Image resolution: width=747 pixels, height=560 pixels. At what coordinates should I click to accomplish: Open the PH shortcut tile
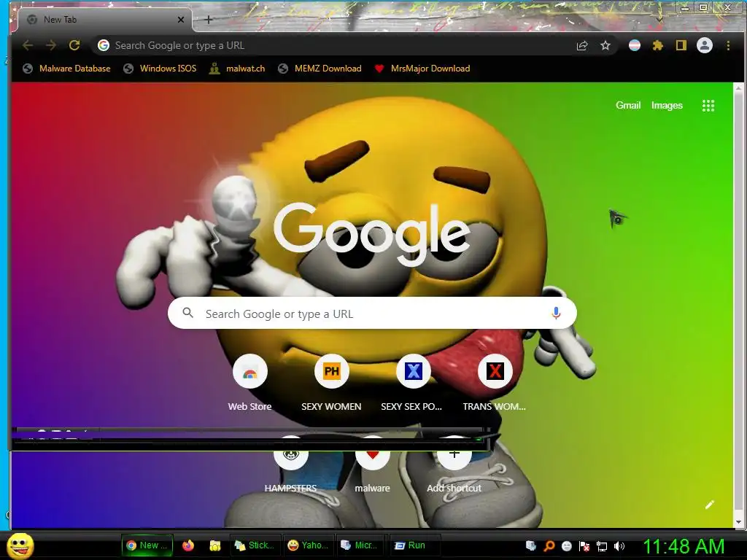click(x=332, y=384)
